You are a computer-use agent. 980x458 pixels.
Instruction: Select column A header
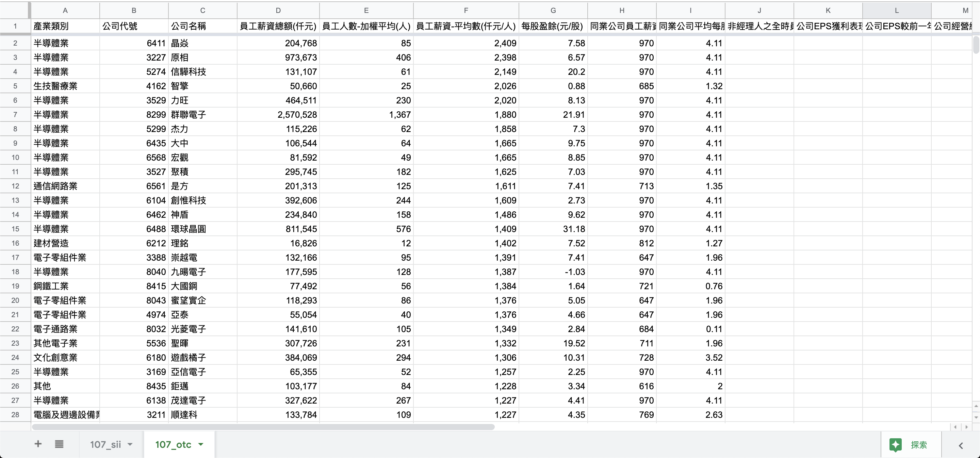(x=65, y=10)
